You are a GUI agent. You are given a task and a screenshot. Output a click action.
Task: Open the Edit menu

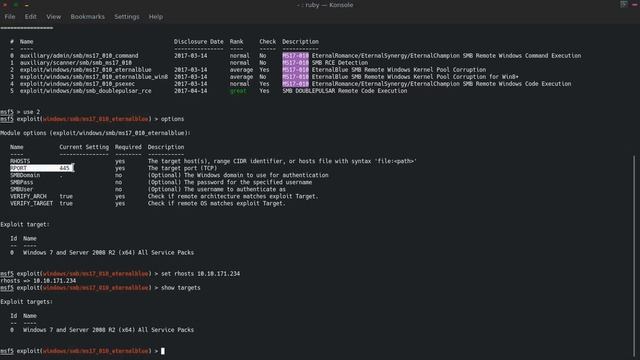click(x=31, y=17)
